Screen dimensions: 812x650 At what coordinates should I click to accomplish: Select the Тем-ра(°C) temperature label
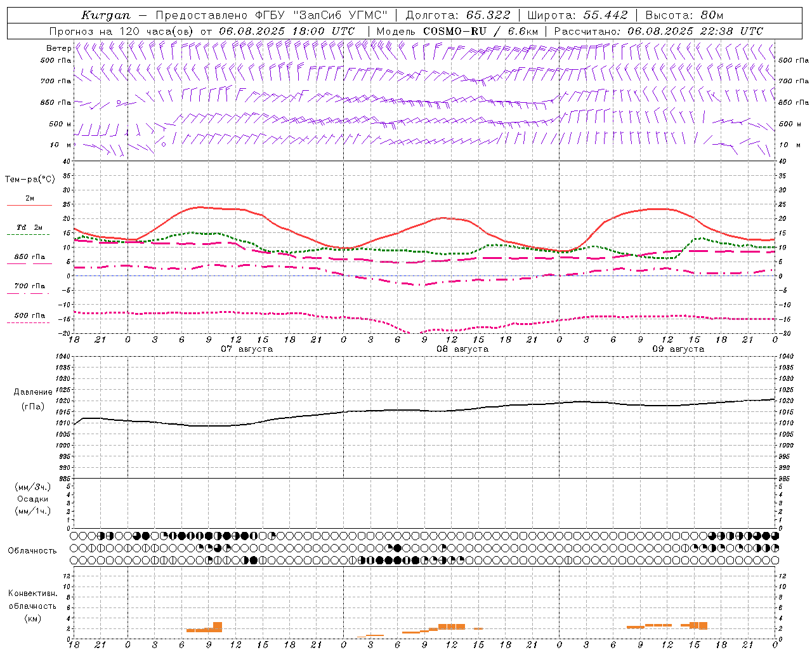coord(30,180)
